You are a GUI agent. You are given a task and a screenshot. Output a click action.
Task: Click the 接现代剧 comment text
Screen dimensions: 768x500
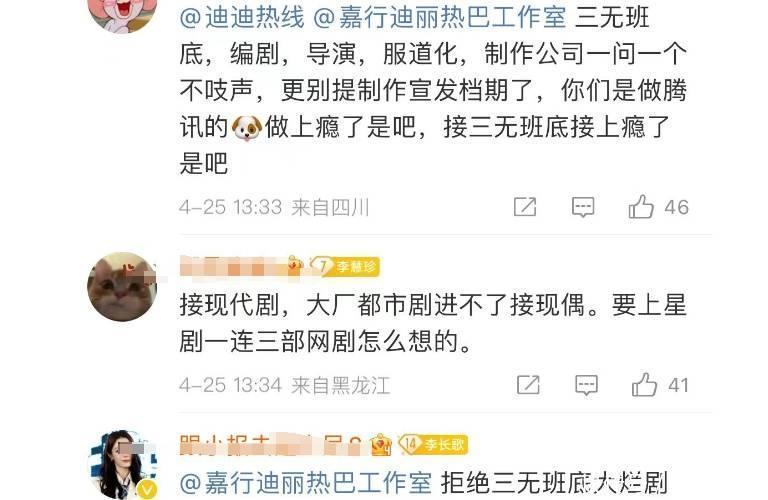click(433, 323)
